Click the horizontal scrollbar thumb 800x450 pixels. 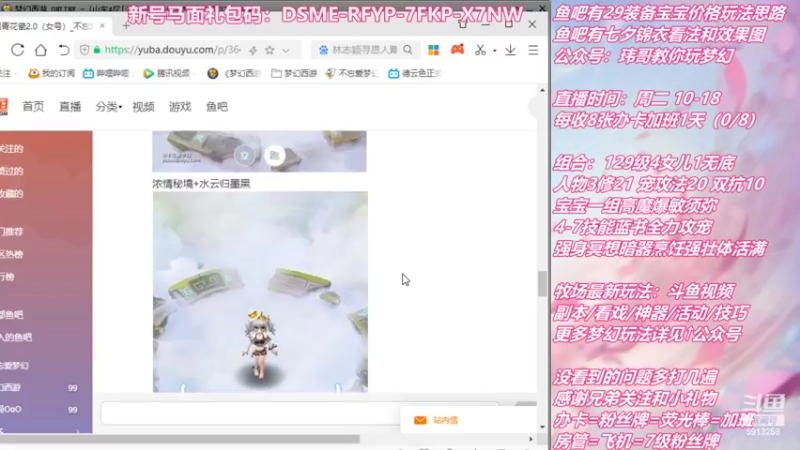click(180, 439)
